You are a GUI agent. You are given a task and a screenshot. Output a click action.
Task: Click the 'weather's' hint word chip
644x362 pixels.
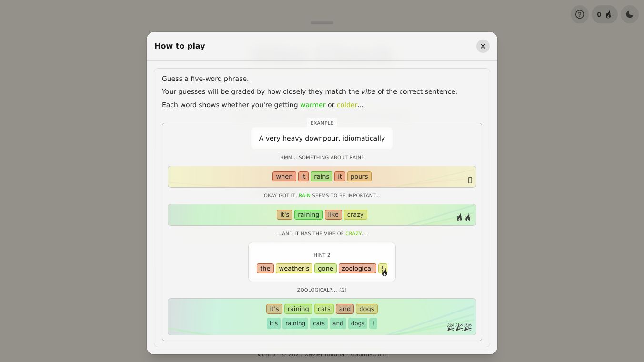[x=294, y=269]
